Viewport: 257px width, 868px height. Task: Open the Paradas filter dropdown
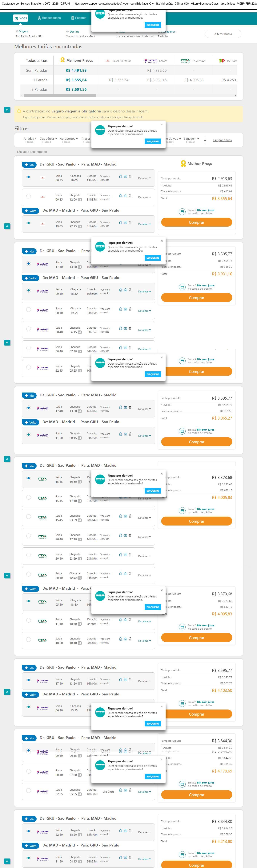tap(30, 139)
